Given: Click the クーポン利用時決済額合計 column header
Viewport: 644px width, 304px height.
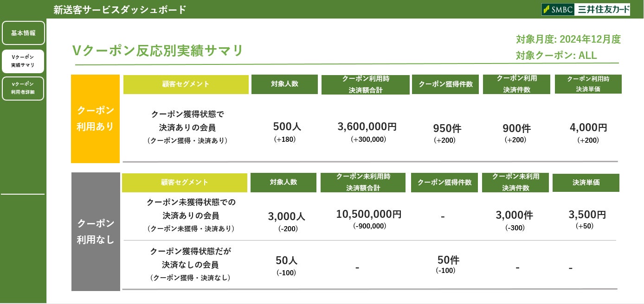Looking at the screenshot, I should (x=366, y=84).
